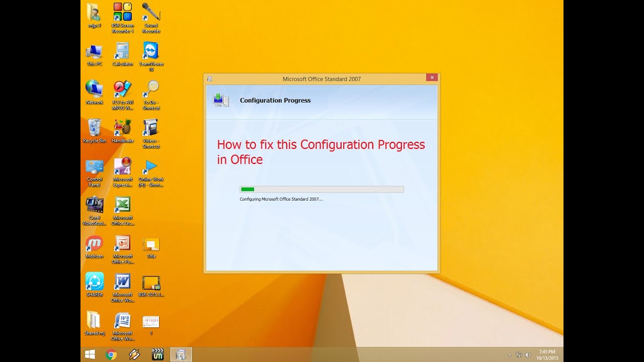Select the Recycle Bin icon
Viewport: 644px width, 362px height.
[94, 131]
